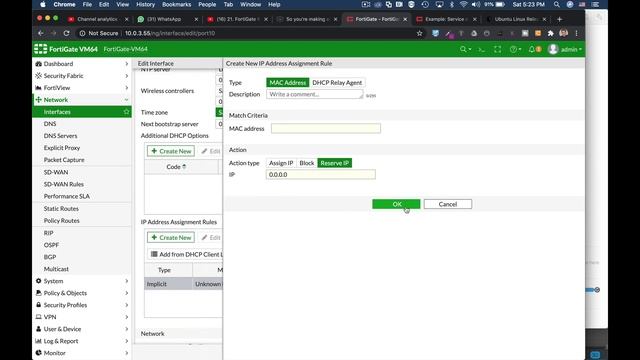The height and width of the screenshot is (360, 640).
Task: Open VPN monitor icon
Action: click(38, 317)
